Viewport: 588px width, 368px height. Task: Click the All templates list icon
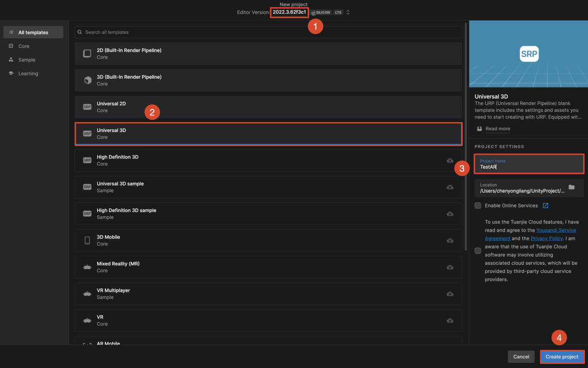click(x=11, y=32)
